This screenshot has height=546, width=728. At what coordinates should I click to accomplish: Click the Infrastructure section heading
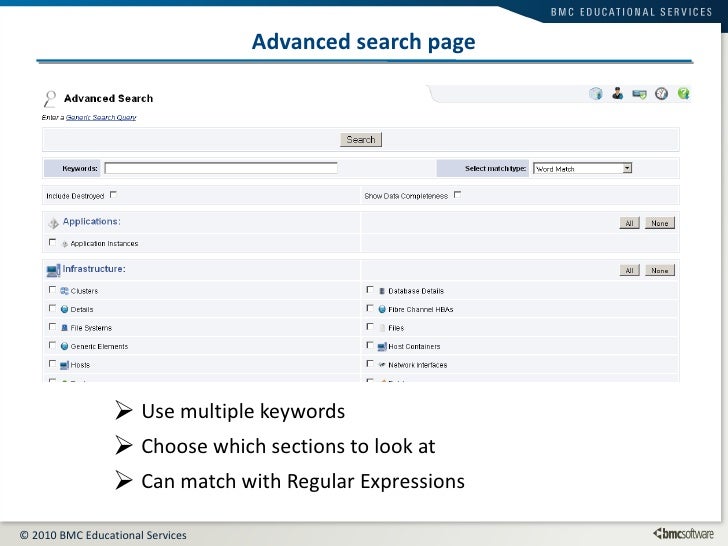click(x=94, y=269)
